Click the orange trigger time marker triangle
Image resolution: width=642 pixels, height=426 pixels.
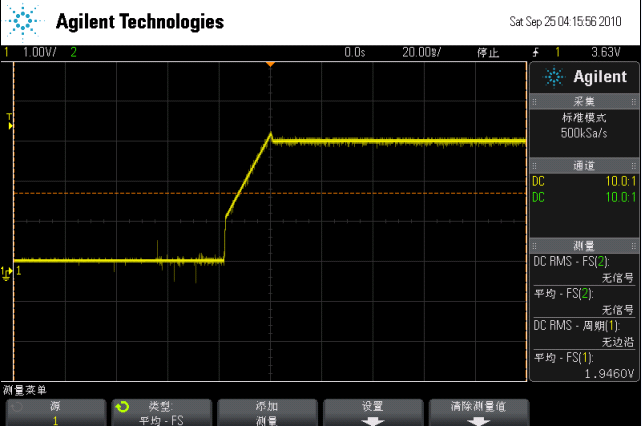[x=270, y=64]
